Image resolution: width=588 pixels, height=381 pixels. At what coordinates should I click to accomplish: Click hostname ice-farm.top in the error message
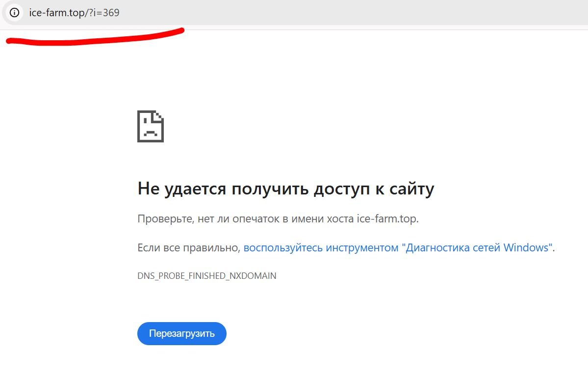(386, 219)
